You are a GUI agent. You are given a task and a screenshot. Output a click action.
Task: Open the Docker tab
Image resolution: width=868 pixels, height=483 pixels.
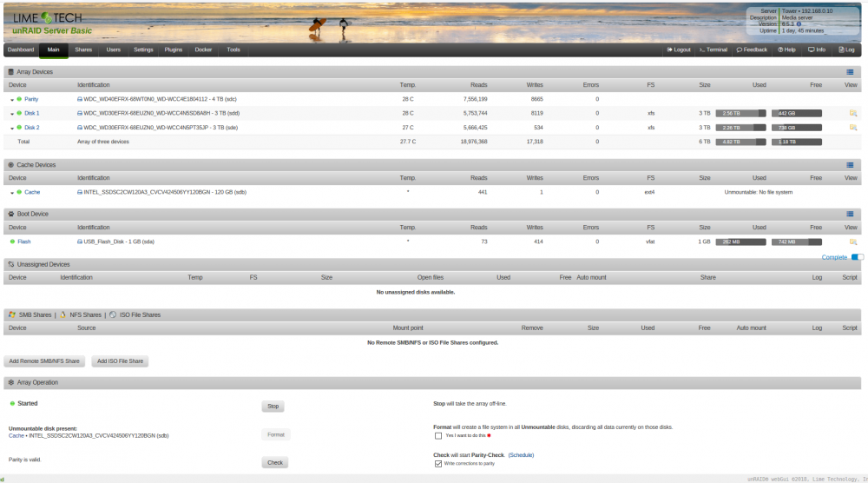click(x=203, y=50)
